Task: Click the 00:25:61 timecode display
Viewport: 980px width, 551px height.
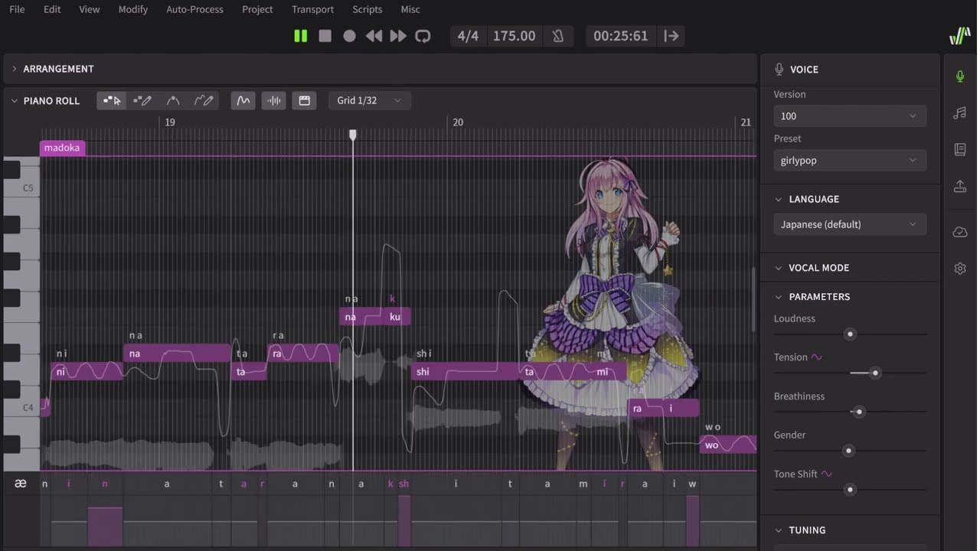Action: [620, 36]
